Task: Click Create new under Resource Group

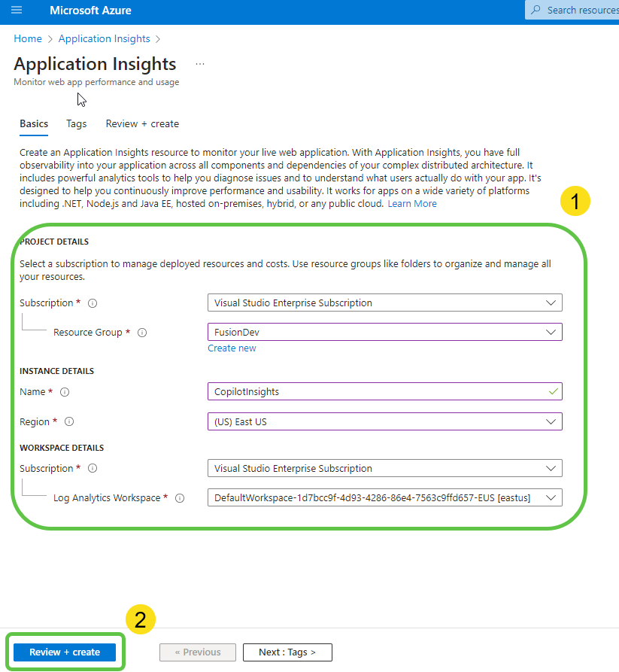Action: [232, 348]
